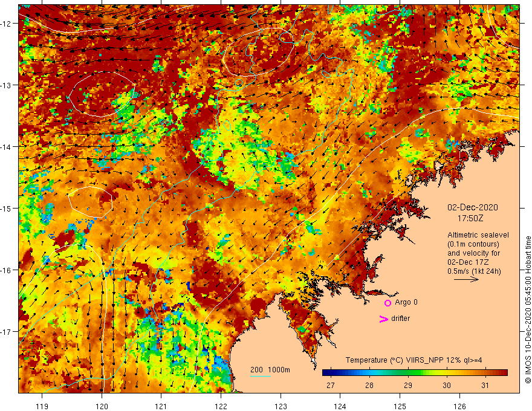The height and width of the screenshot is (411, 532).
Task: Click the longitude axis label '121'
Action: coord(161,406)
